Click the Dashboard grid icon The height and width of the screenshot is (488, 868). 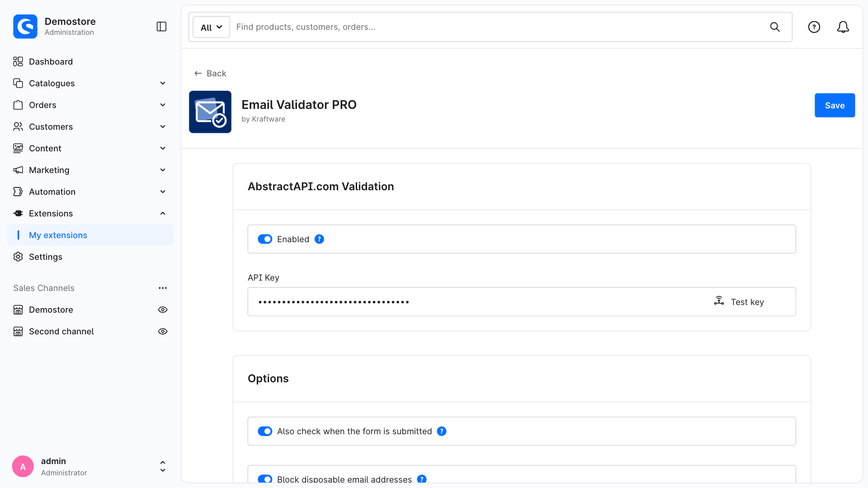pyautogui.click(x=18, y=61)
